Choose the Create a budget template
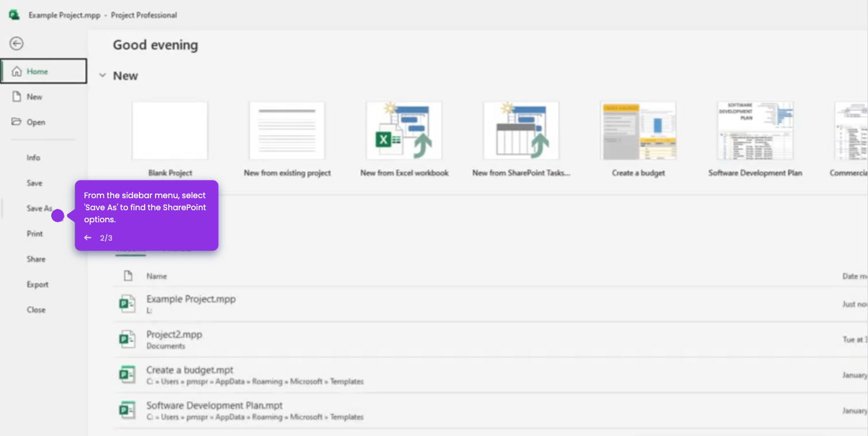This screenshot has height=436, width=868. coord(638,130)
